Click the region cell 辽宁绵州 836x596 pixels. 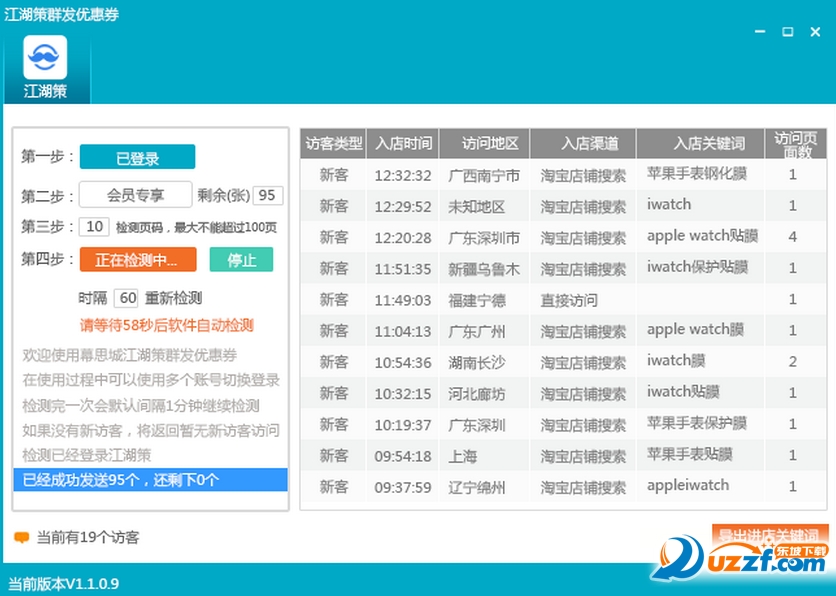[477, 487]
